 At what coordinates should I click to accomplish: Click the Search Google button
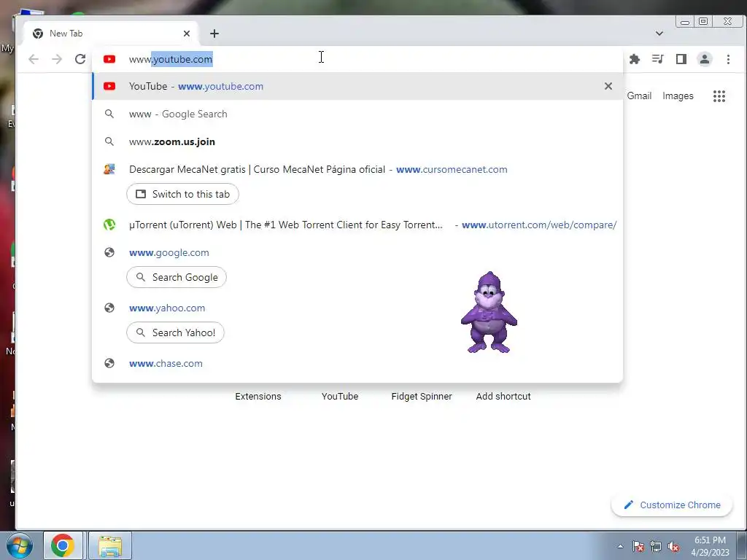pyautogui.click(x=177, y=277)
